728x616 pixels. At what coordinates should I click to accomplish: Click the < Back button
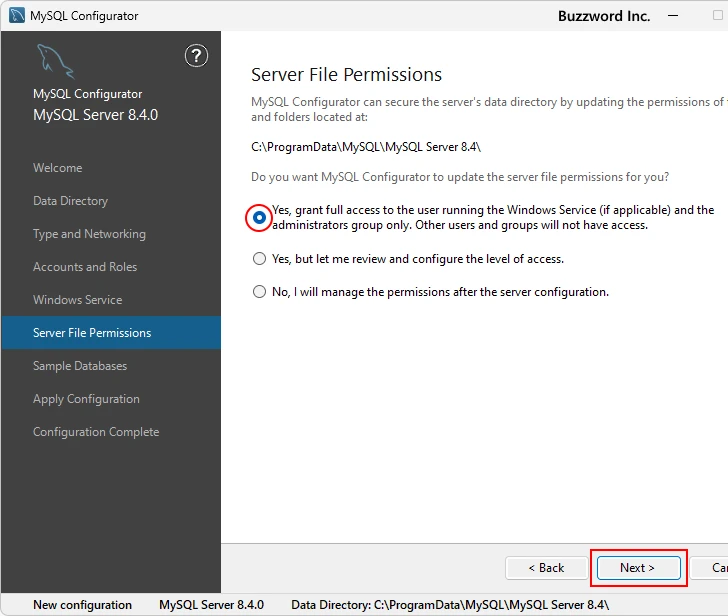tap(546, 568)
